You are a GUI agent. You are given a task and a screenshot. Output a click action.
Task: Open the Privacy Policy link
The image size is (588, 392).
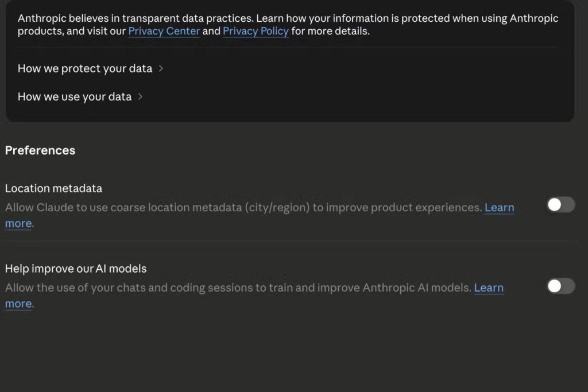256,31
